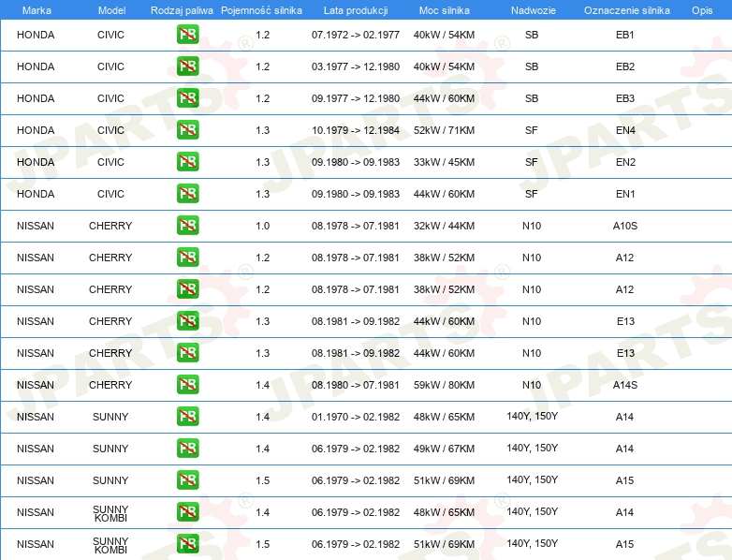This screenshot has width=732, height=560.
Task: Click the fuel icon in the Sunny 48kW A14 row
Action: [x=187, y=416]
